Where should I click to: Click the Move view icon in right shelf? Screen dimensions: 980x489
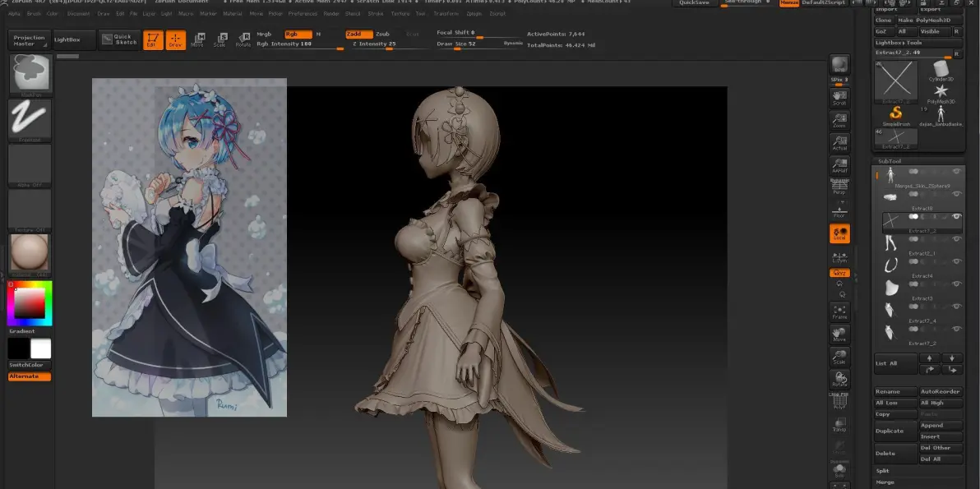click(839, 334)
